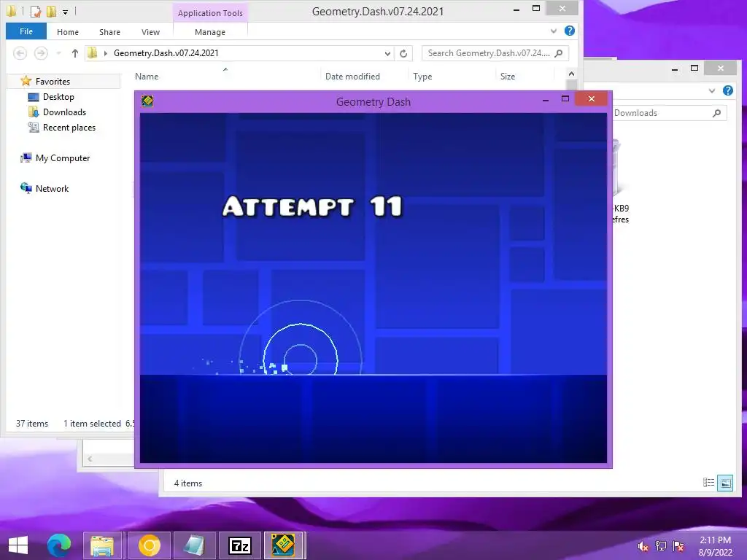
Task: Sort files by the Size column
Action: [x=508, y=76]
